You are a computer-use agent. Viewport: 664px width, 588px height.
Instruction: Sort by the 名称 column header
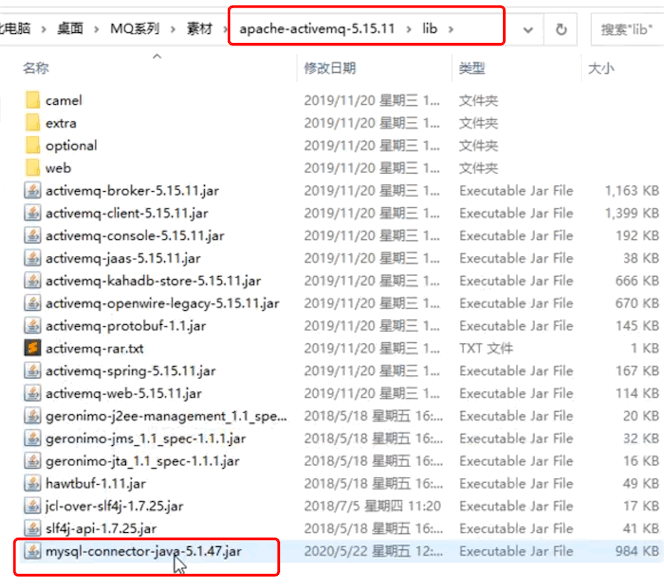36,68
